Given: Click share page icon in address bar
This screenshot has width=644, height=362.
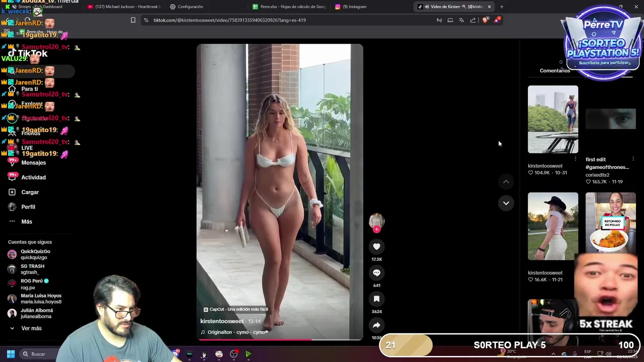Looking at the screenshot, I should [473, 20].
